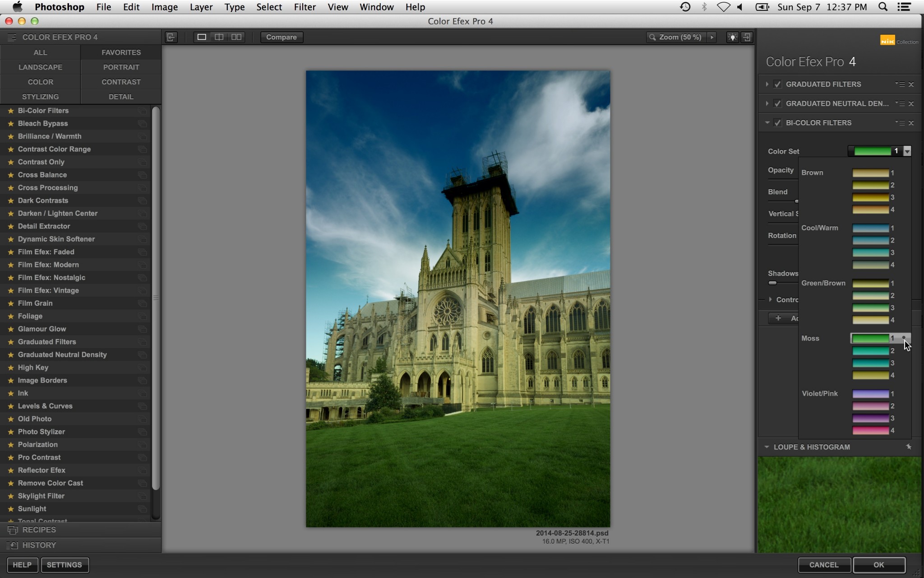Click the loupe grass preview thumbnail
The width and height of the screenshot is (924, 578).
coord(839,504)
